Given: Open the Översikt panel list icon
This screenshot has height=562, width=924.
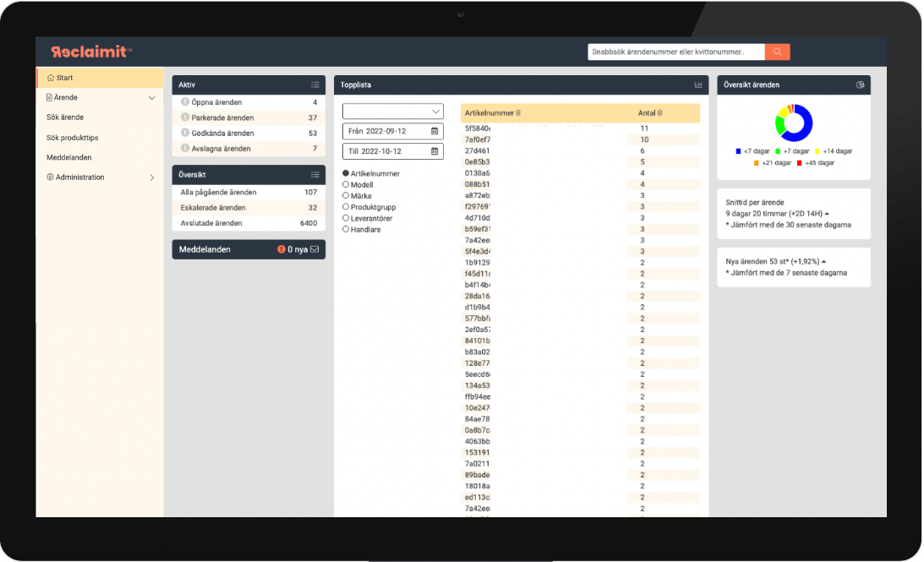Looking at the screenshot, I should (x=315, y=175).
